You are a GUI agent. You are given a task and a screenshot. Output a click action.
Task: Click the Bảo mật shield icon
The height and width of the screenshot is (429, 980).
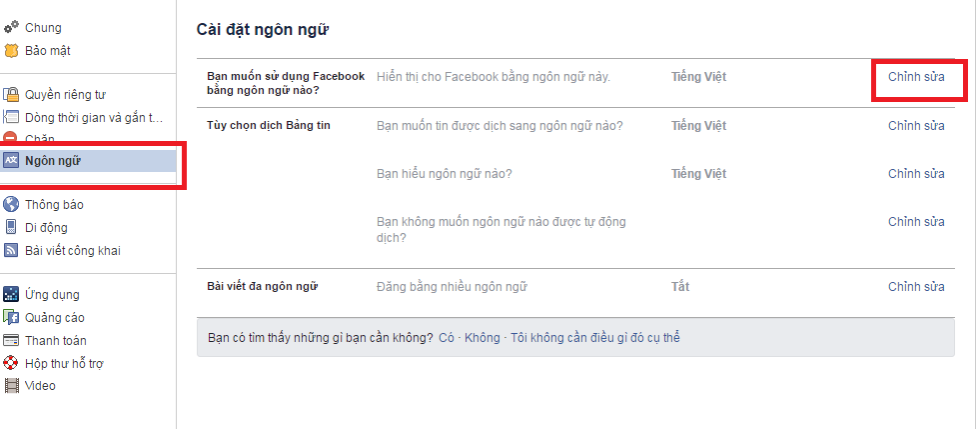pos(11,50)
